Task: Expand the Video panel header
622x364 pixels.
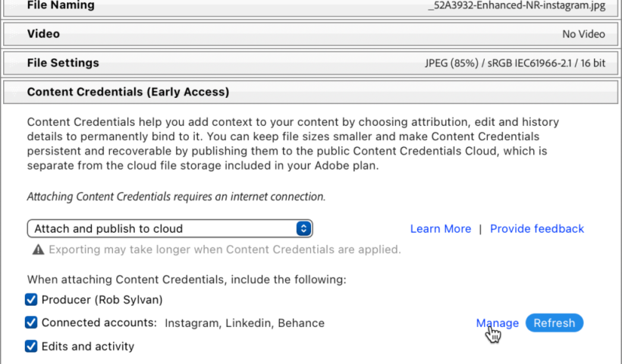Action: tap(43, 34)
